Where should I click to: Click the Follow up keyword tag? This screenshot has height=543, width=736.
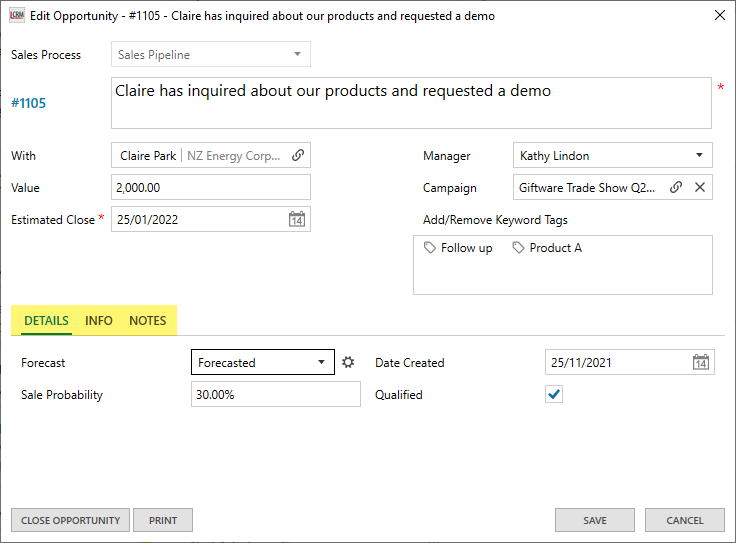click(459, 248)
